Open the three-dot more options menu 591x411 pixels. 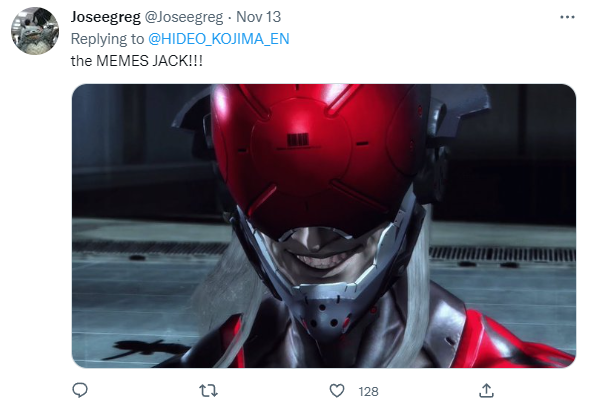pos(567,17)
